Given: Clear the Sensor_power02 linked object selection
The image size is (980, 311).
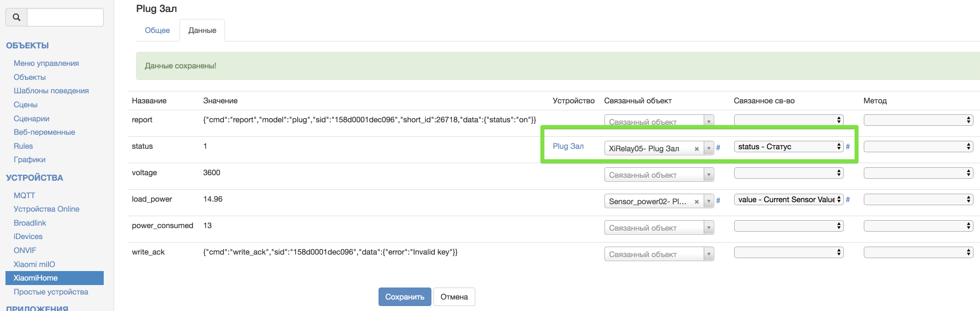Looking at the screenshot, I should tap(697, 202).
